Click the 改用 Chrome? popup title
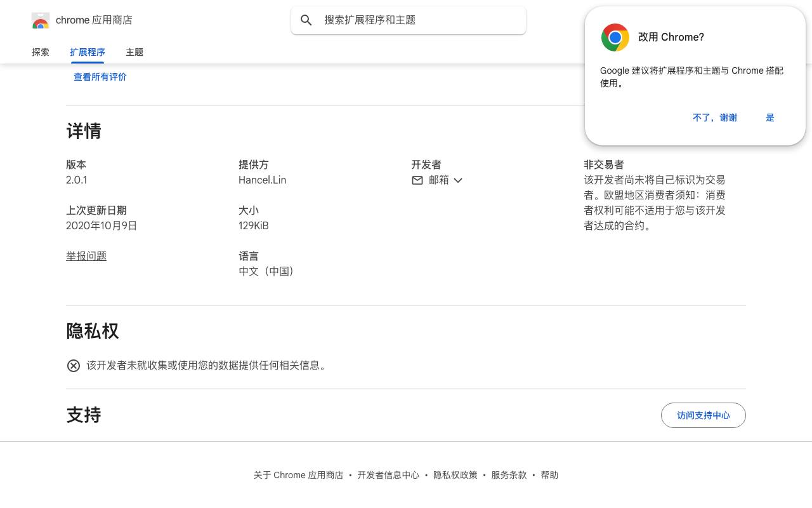Viewport: 812px width, 508px height. click(671, 37)
